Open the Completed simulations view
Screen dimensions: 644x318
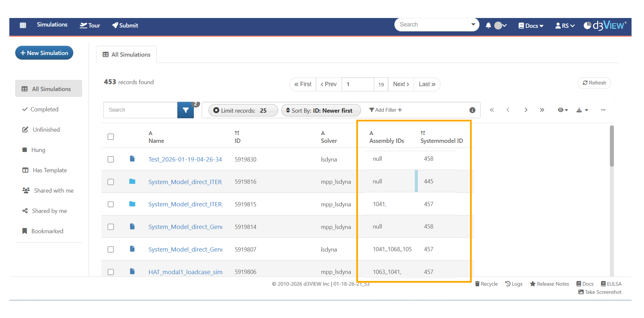pos(44,109)
